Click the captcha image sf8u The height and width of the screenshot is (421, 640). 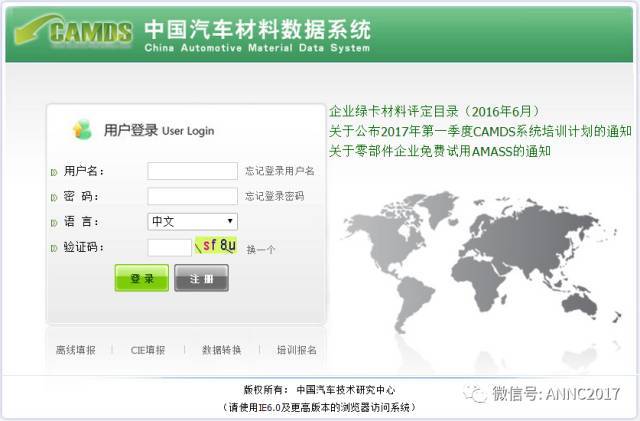click(216, 245)
